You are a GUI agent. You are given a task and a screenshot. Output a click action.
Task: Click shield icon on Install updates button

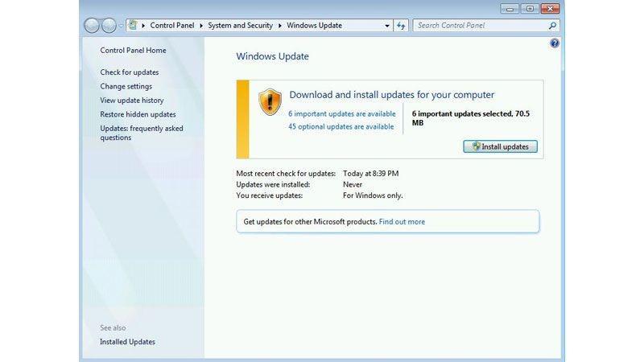(x=476, y=146)
